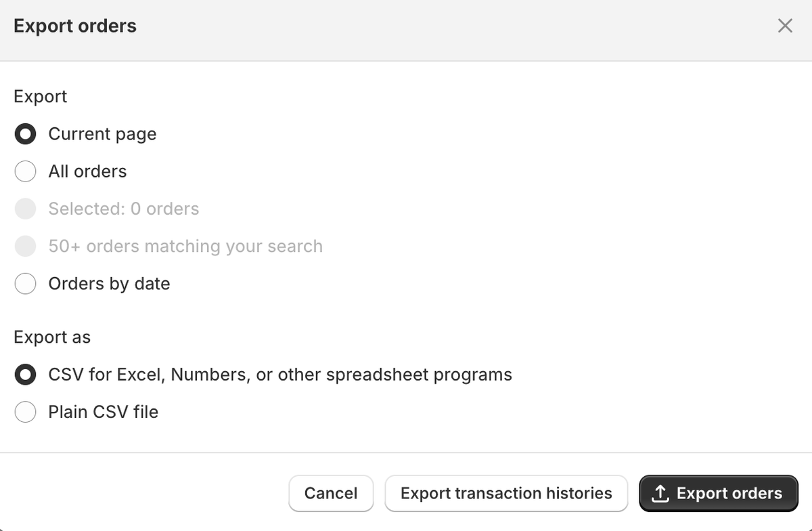Click the greyed Selected: 0 orders radio
Viewport: 812px width, 531px height.
(26, 209)
